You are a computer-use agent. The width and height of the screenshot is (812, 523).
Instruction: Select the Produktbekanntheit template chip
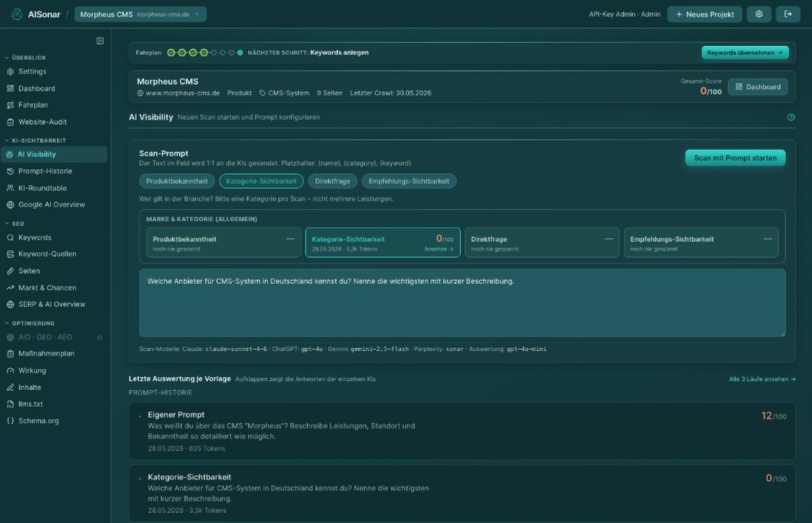click(x=177, y=181)
